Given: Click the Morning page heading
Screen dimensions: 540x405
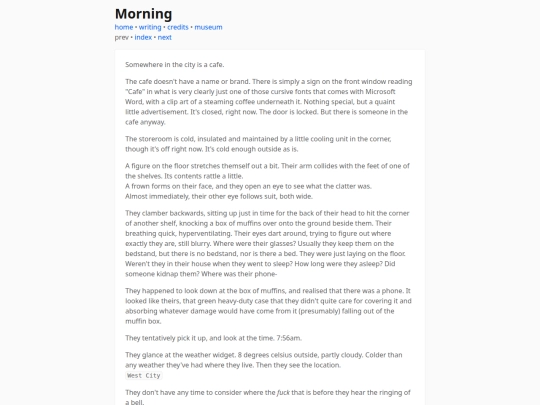Looking at the screenshot, I should pyautogui.click(x=143, y=14).
